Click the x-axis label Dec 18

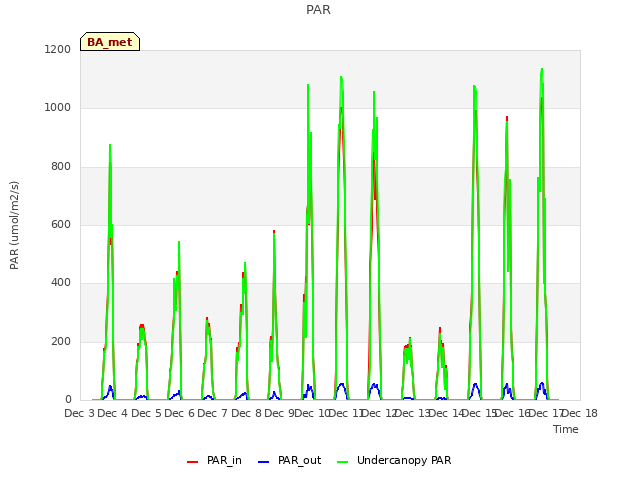click(x=580, y=413)
